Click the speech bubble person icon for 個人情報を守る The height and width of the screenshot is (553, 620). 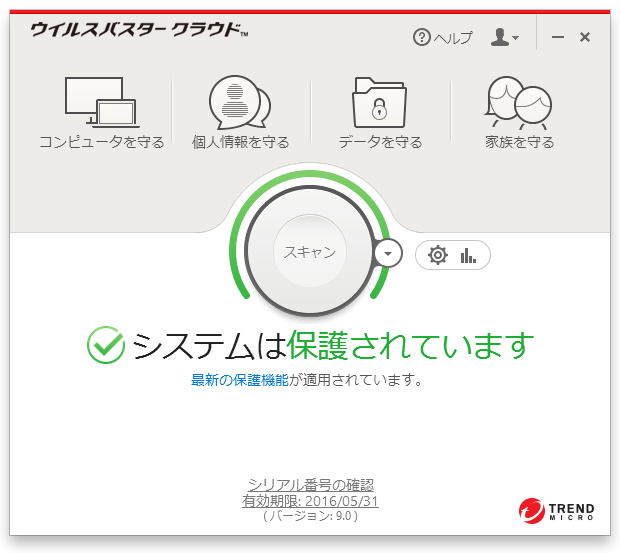coord(240,101)
